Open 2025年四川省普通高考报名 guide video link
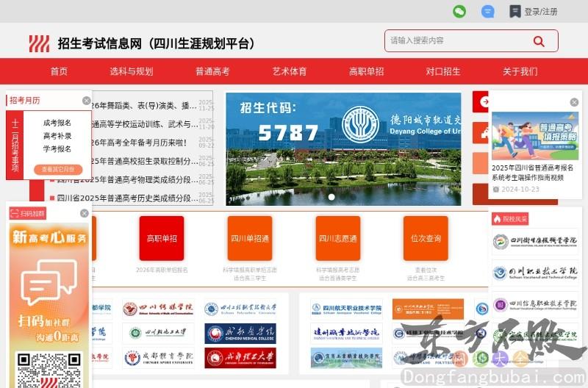 pos(532,173)
